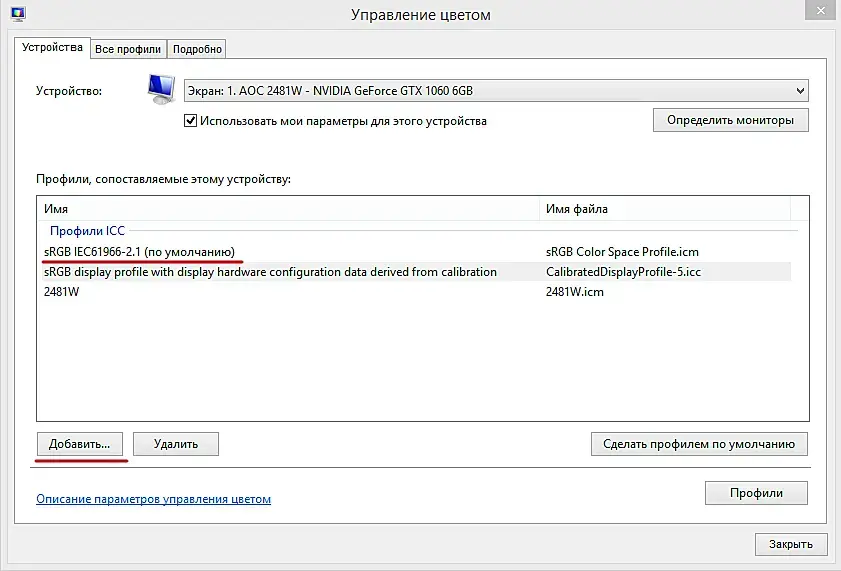The image size is (841, 571).
Task: Open the Подробно tab
Action: (197, 49)
